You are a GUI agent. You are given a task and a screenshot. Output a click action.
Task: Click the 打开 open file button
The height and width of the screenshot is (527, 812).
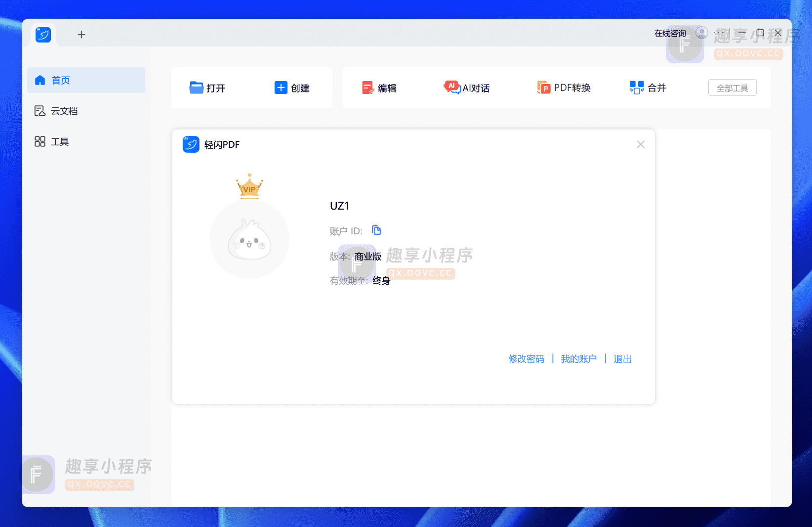click(x=207, y=88)
